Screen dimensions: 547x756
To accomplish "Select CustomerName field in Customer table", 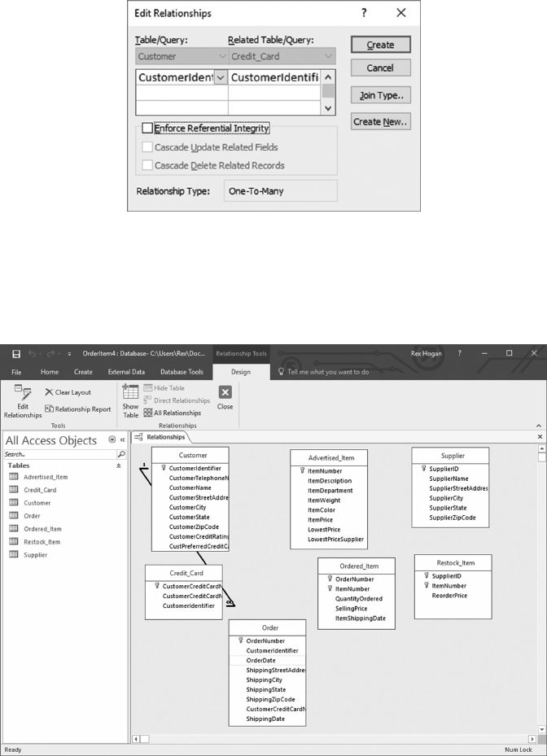I will pos(190,488).
